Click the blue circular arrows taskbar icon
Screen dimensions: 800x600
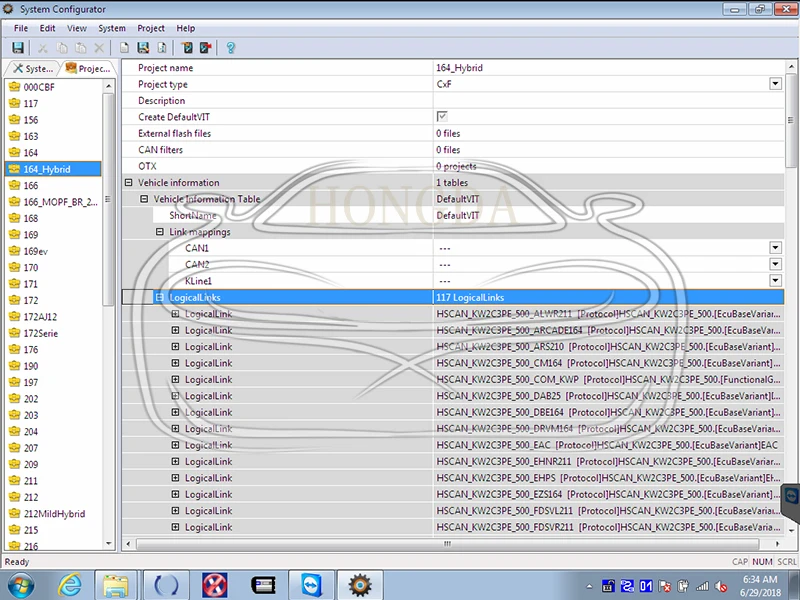point(166,585)
